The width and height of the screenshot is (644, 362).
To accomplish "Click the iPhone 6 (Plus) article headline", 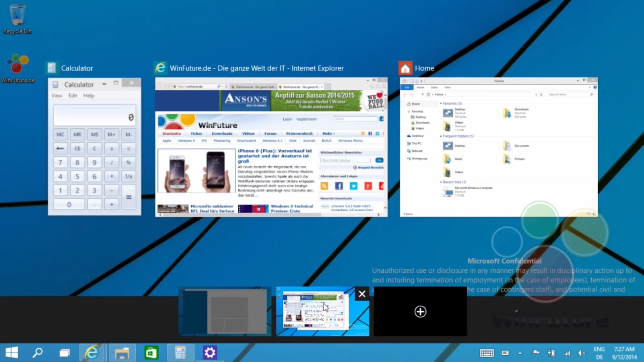I will (275, 156).
